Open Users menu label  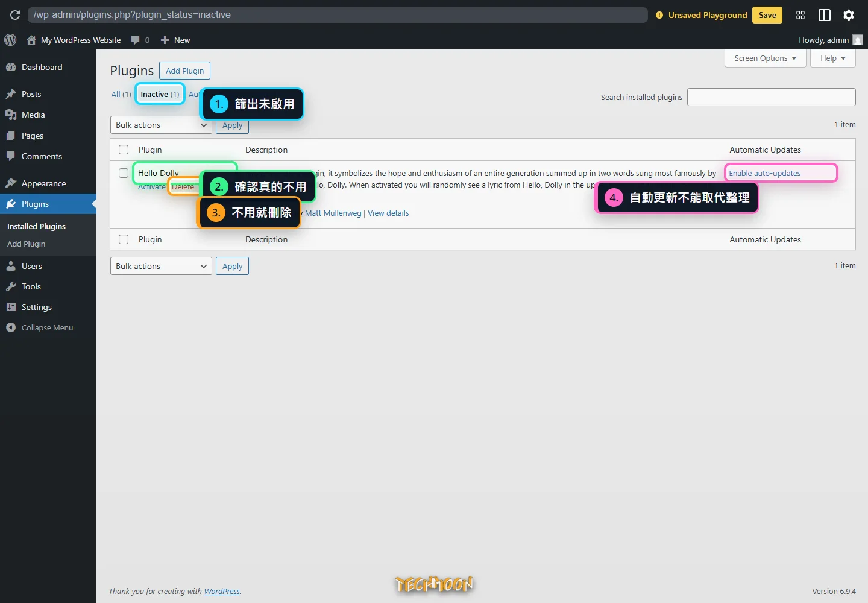coord(32,266)
